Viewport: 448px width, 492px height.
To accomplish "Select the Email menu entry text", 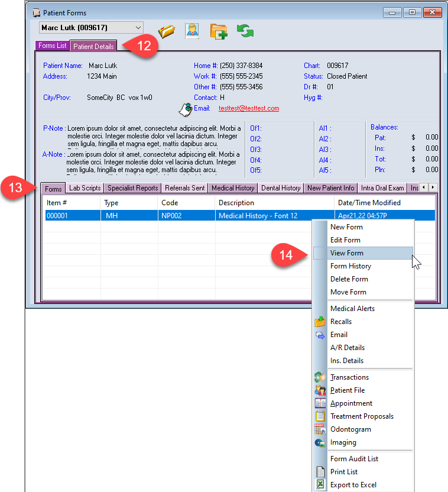I will click(x=339, y=335).
